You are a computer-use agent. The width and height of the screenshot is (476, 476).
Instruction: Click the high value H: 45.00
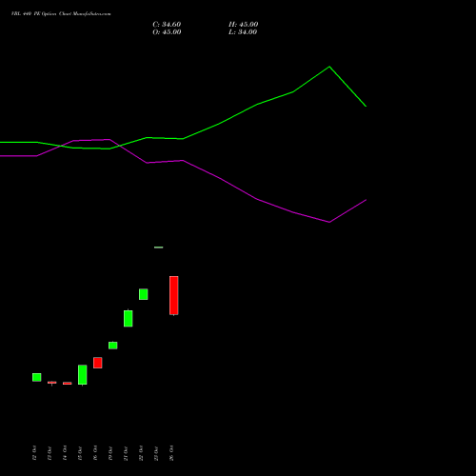click(243, 25)
